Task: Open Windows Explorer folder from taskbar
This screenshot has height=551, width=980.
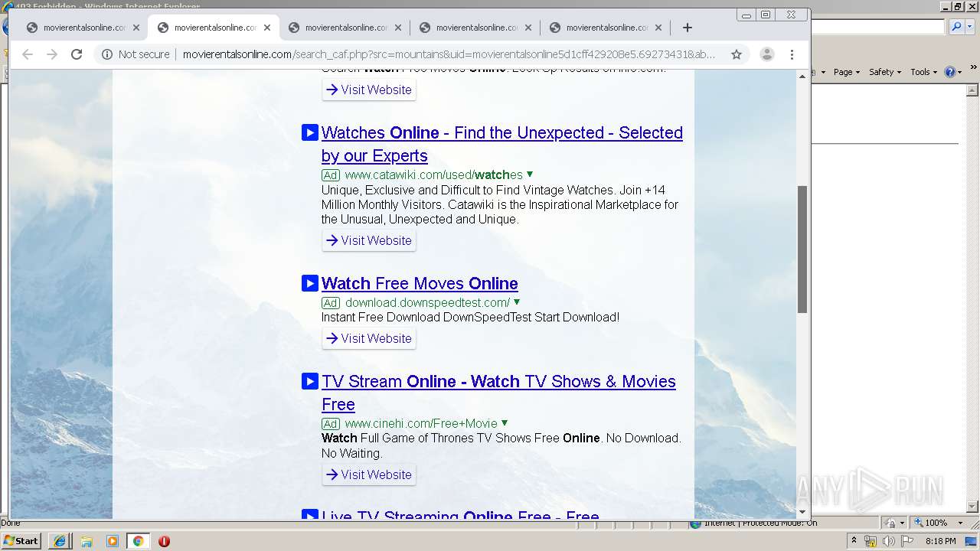Action: coord(87,541)
